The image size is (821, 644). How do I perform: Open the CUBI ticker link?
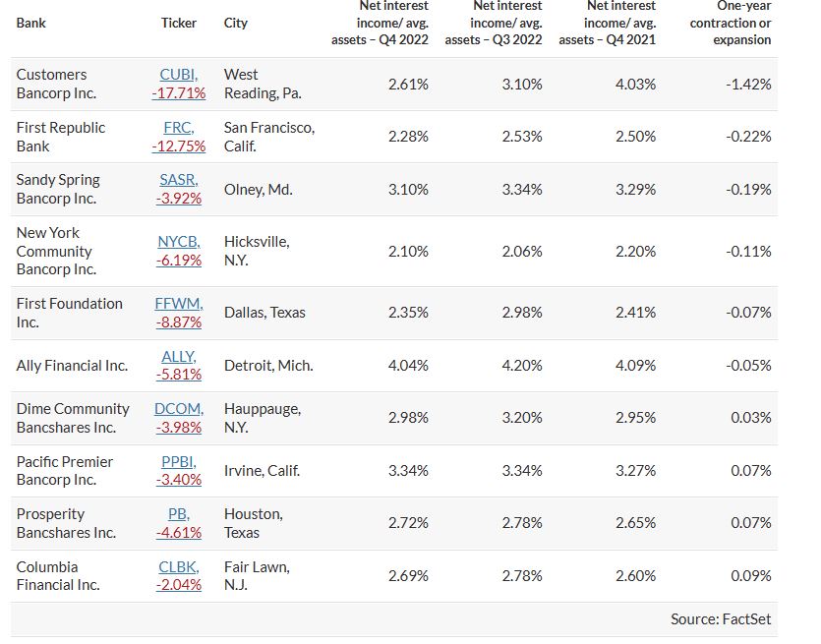pos(179,75)
